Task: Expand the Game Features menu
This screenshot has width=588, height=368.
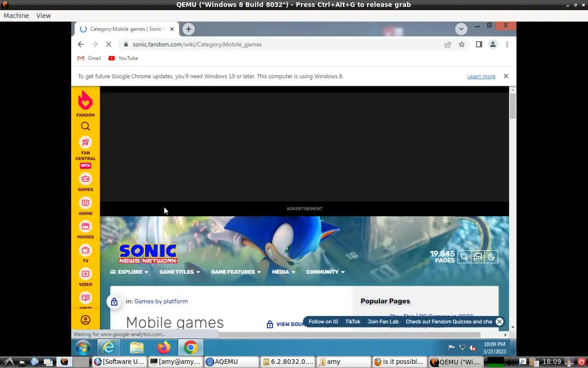Action: 236,272
